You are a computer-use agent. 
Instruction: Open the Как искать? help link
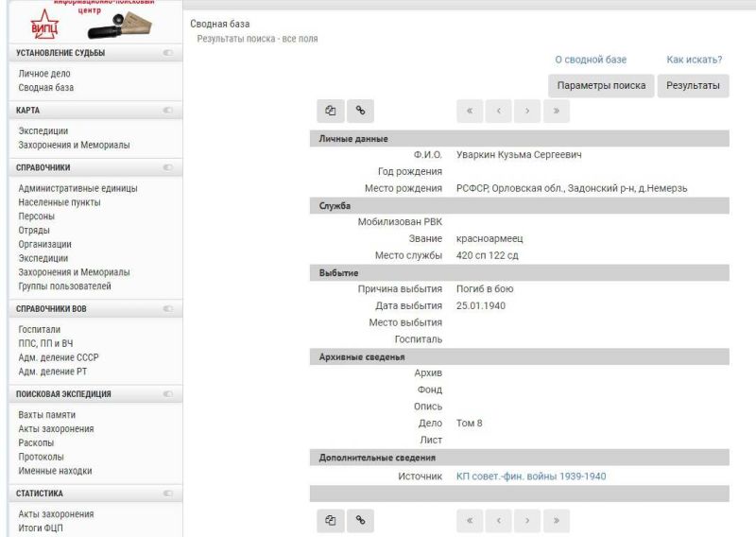[694, 60]
